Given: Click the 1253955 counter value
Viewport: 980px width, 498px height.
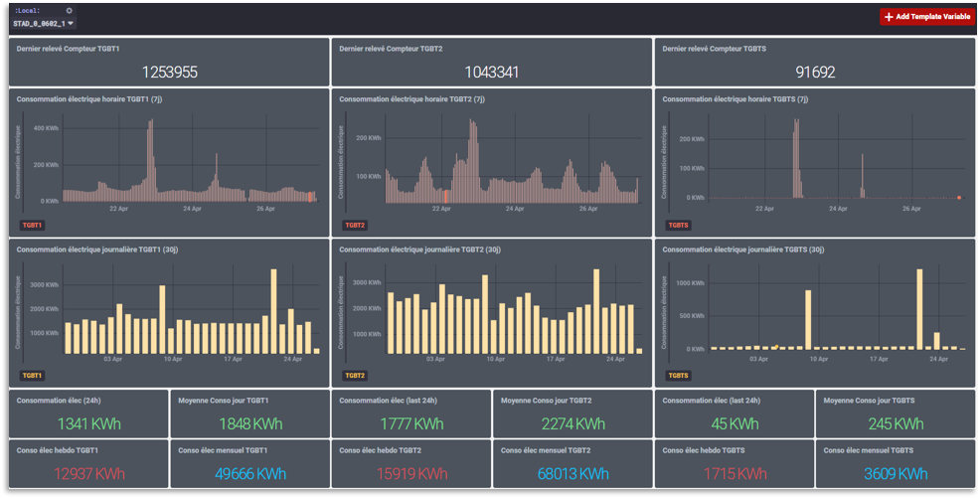Looking at the screenshot, I should (x=169, y=73).
